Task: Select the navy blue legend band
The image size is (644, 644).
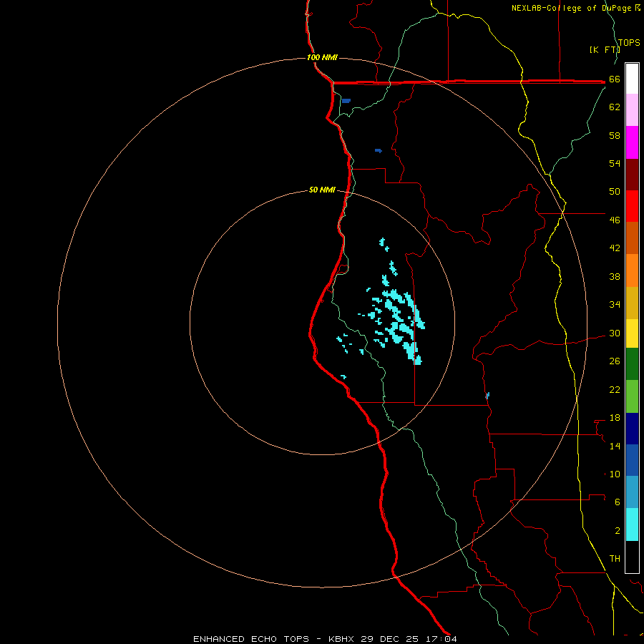Action: point(632,429)
